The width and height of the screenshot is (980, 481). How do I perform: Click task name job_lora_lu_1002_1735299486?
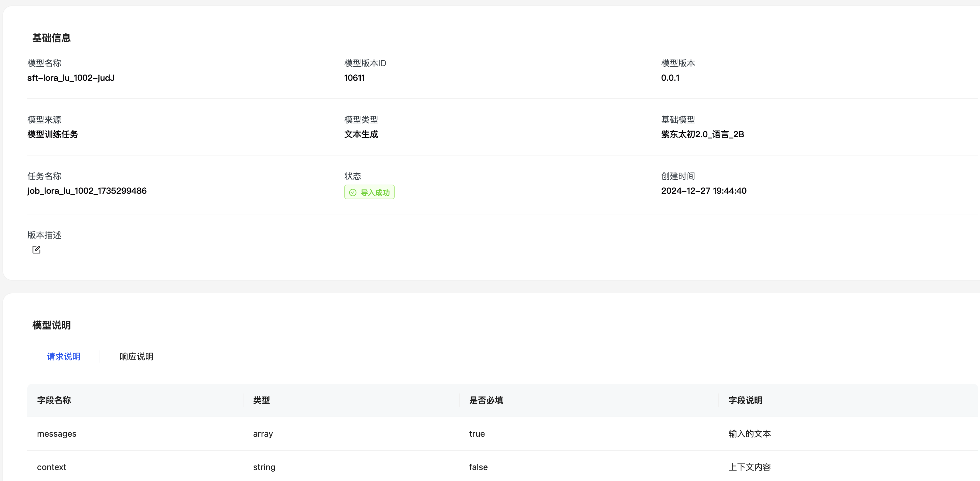click(x=87, y=191)
